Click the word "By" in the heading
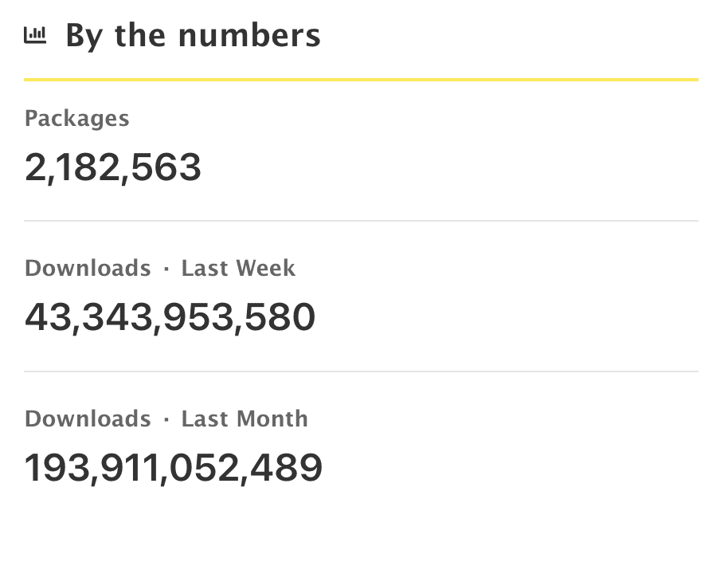The image size is (728, 566). pyautogui.click(x=84, y=37)
